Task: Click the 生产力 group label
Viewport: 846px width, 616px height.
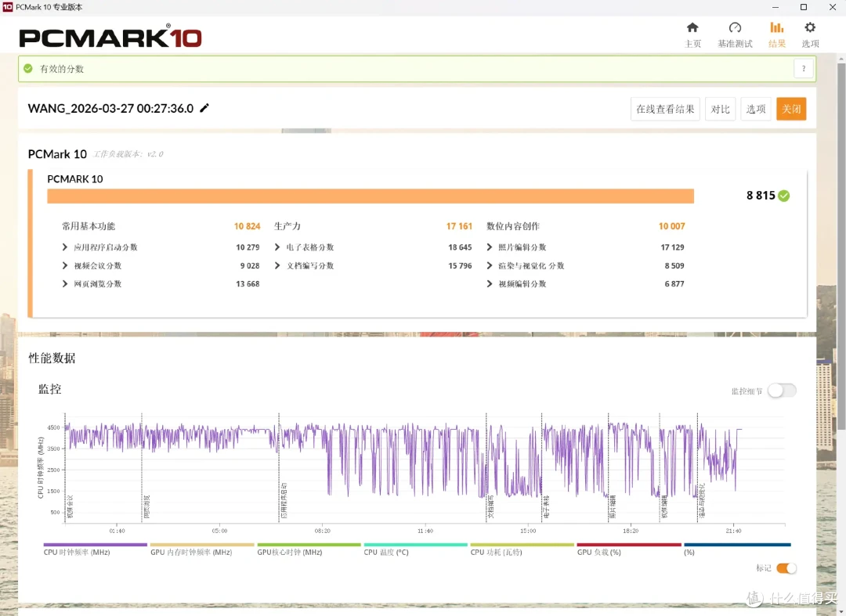Action: coord(287,226)
